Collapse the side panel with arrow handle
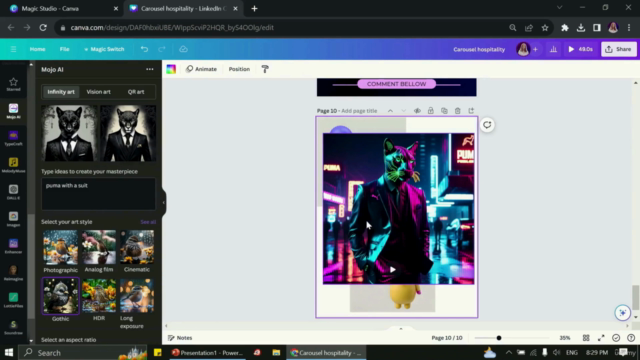Viewport: 640px width, 360px height. pos(164,202)
